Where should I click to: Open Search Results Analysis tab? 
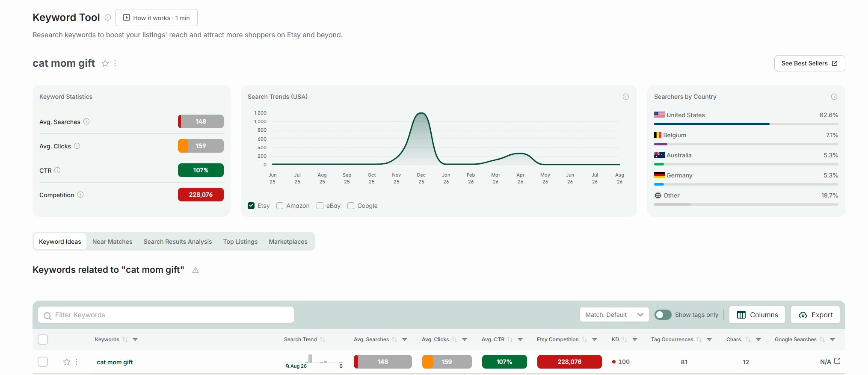[178, 242]
